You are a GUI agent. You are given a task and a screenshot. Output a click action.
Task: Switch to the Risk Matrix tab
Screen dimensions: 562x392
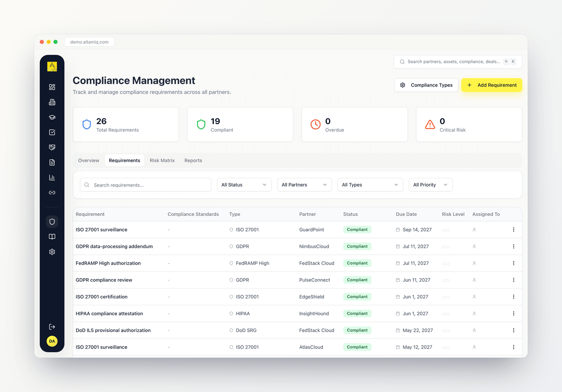coord(162,160)
